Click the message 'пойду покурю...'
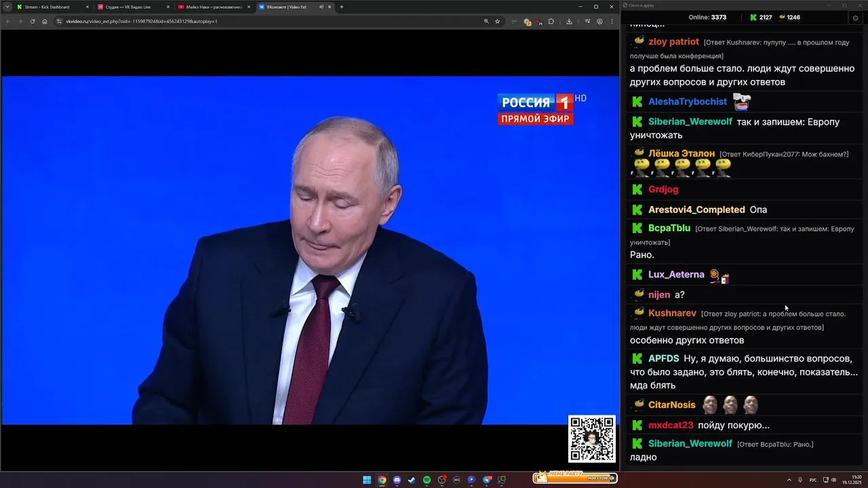The image size is (868, 488). coord(733,425)
